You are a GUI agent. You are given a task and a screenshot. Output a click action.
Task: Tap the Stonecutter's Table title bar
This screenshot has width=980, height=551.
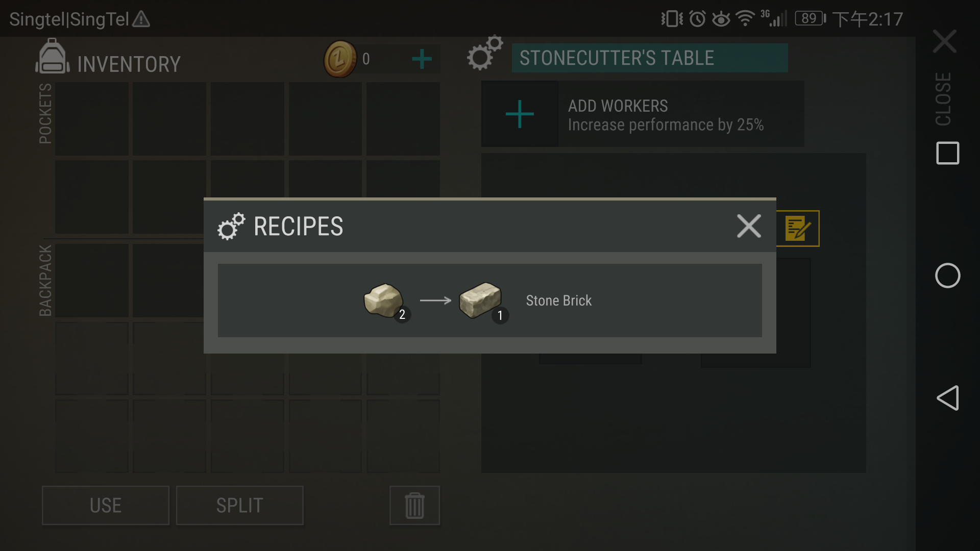point(650,58)
